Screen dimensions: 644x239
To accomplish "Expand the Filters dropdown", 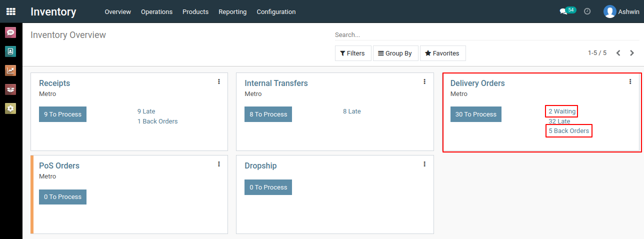I will point(353,53).
